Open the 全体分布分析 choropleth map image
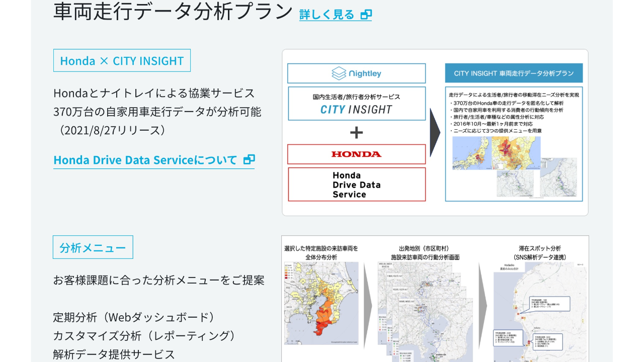Viewport: 644px width, 362px height. point(321,303)
